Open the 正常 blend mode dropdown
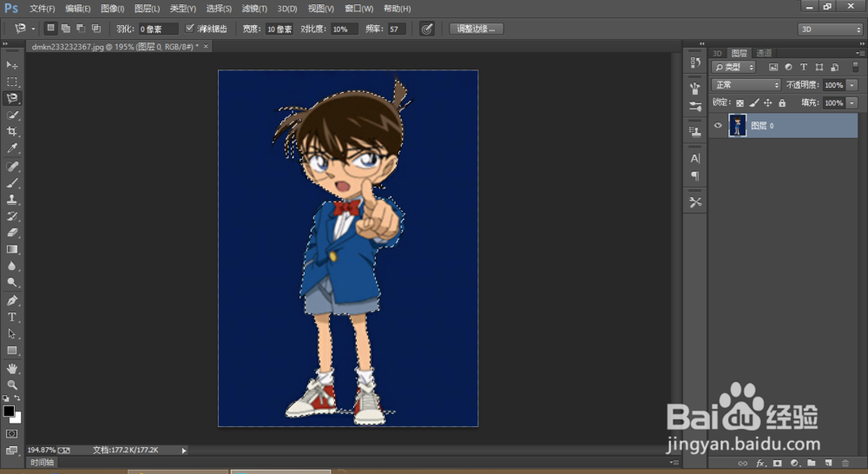Image resolution: width=868 pixels, height=474 pixels. point(746,85)
